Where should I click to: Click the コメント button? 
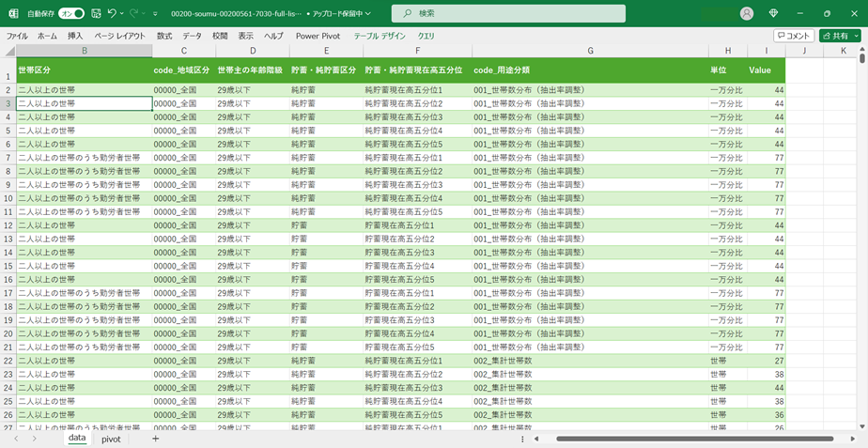tap(793, 36)
